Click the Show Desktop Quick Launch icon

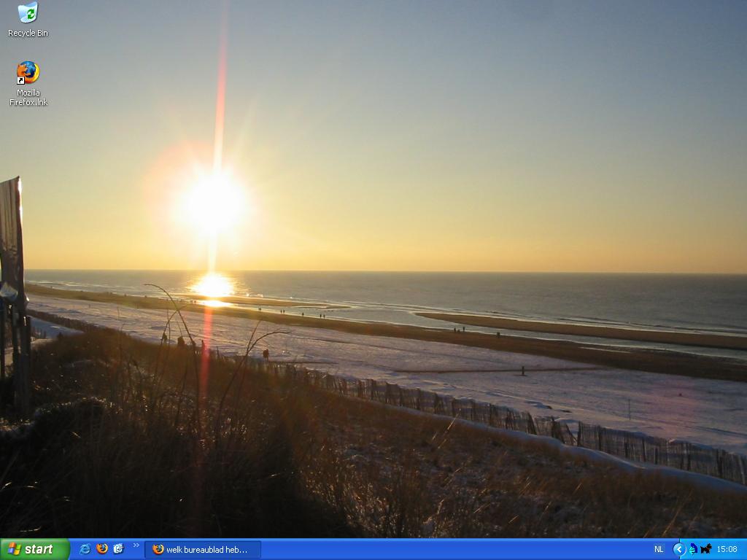tap(118, 549)
